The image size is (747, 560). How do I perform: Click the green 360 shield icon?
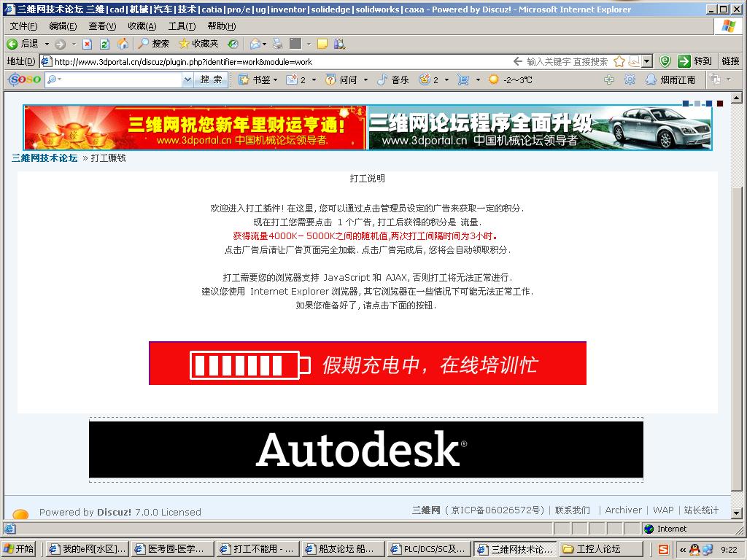pyautogui.click(x=665, y=61)
